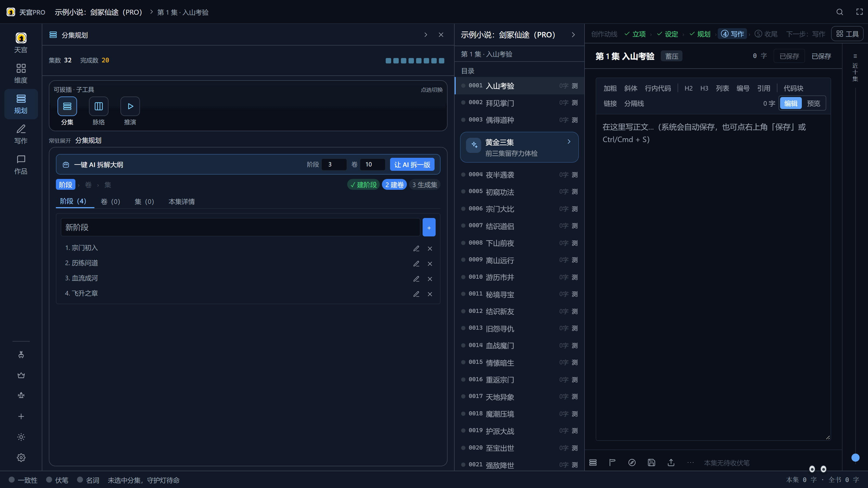Viewport: 868px width, 488px height.
Task: Go to the 收尾 workflow step
Action: [766, 34]
